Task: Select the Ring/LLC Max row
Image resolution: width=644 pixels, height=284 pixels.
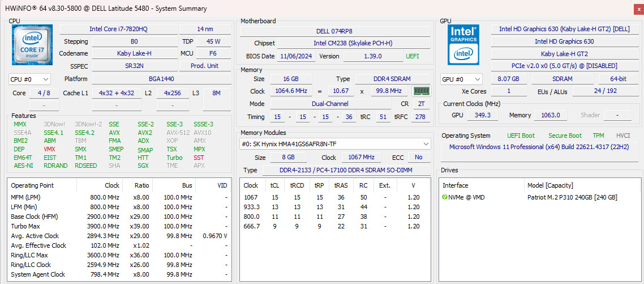Action: click(x=119, y=256)
